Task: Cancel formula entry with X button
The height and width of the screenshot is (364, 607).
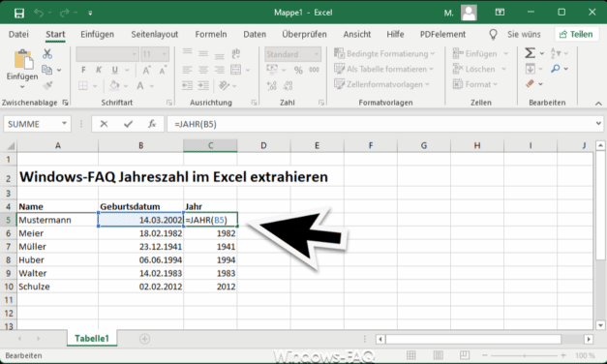Action: [104, 124]
